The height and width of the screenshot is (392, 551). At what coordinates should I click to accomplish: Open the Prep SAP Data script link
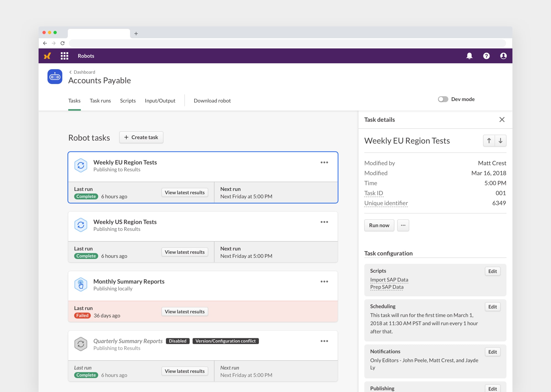pos(387,287)
